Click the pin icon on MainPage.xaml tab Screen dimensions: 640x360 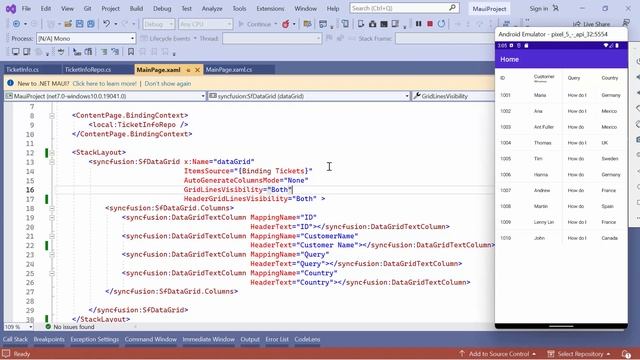click(188, 70)
